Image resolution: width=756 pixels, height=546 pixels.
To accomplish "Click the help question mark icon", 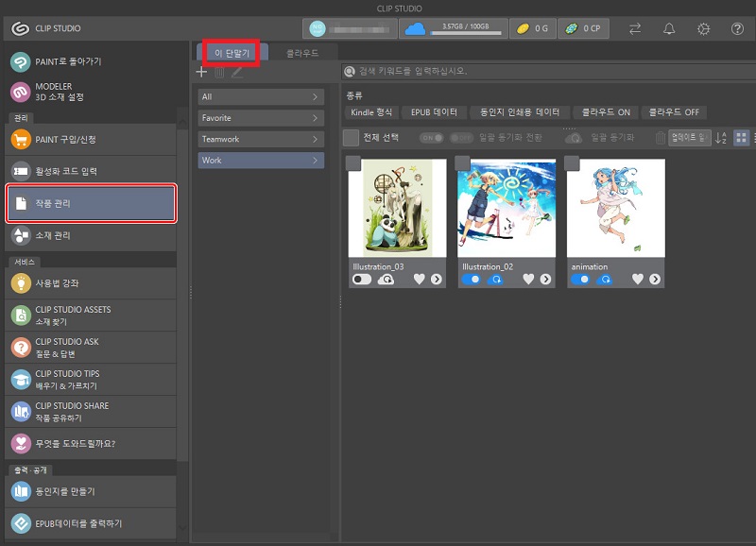I will 737,28.
